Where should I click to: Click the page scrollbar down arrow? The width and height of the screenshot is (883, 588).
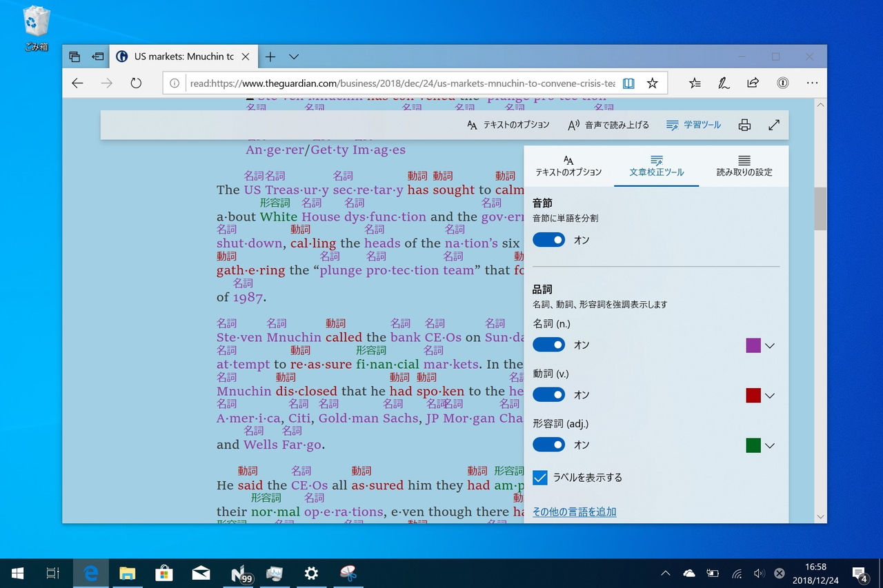point(820,516)
